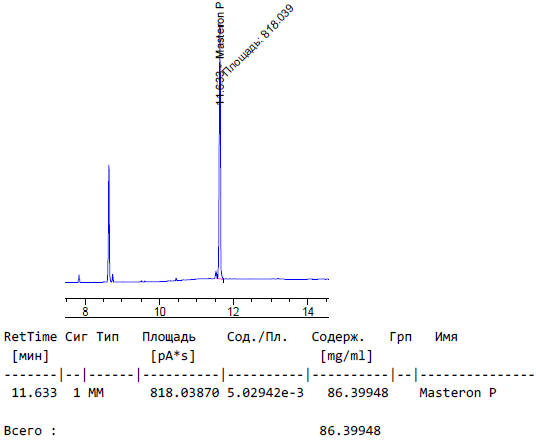536x441 pixels.
Task: Click the Masteron P peak label
Action: coord(220,30)
